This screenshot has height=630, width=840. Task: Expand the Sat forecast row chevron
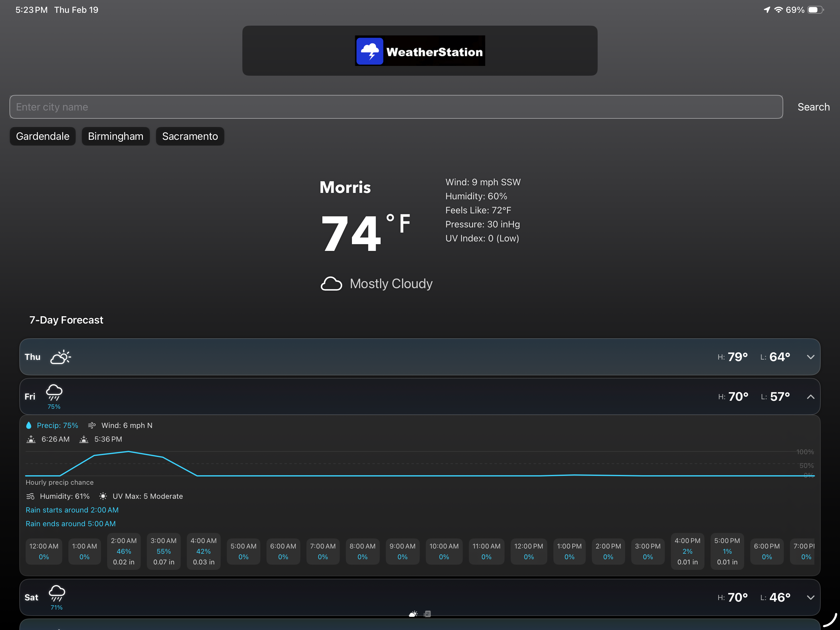810,597
